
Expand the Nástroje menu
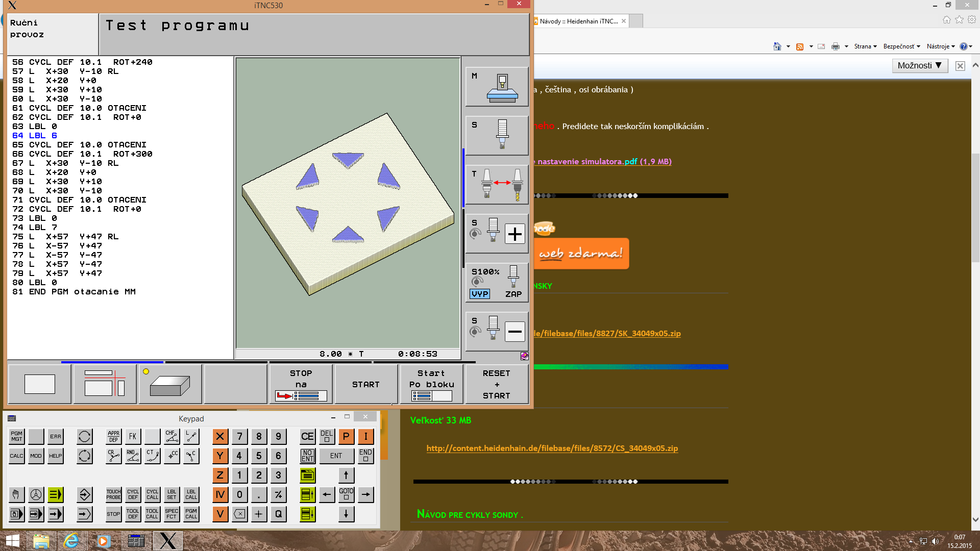pyautogui.click(x=940, y=46)
